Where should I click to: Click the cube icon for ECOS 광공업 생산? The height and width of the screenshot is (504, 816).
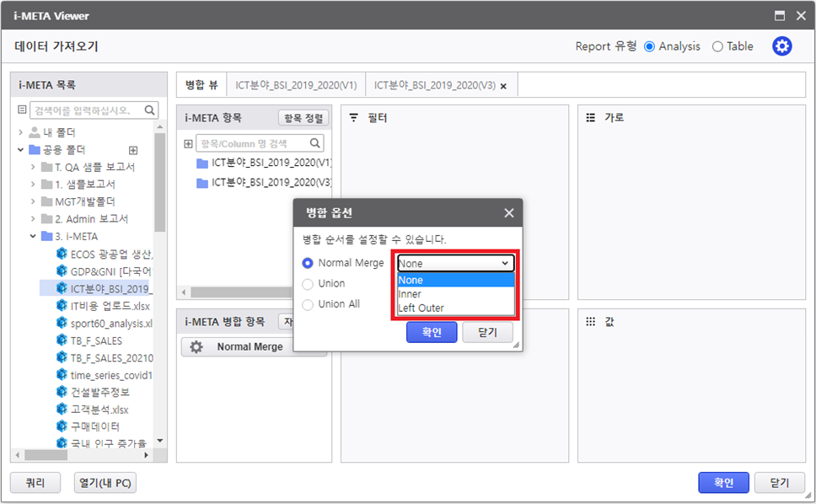click(x=62, y=254)
